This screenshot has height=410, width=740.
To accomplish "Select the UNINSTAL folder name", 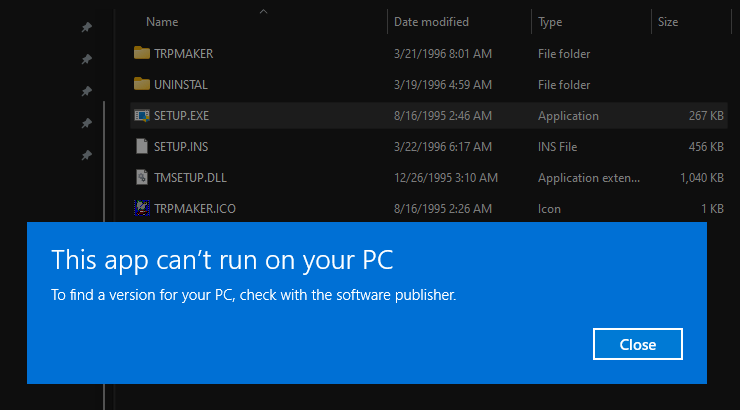I will tap(181, 85).
